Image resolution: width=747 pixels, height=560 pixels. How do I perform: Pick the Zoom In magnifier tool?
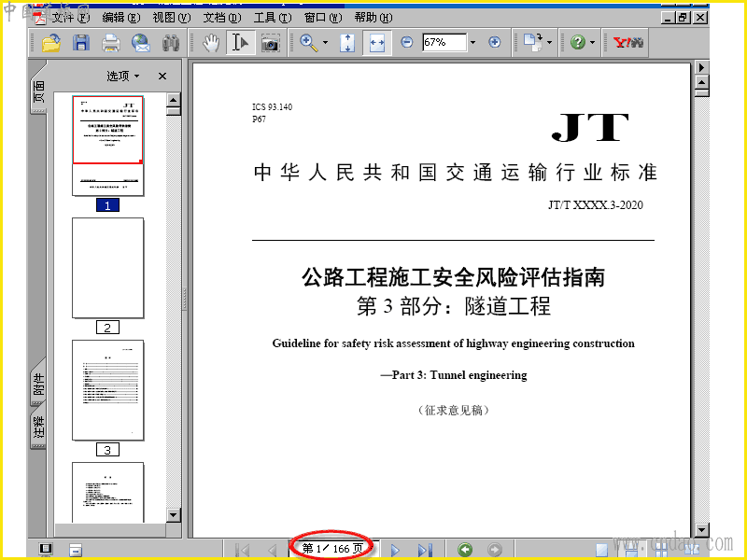[309, 43]
